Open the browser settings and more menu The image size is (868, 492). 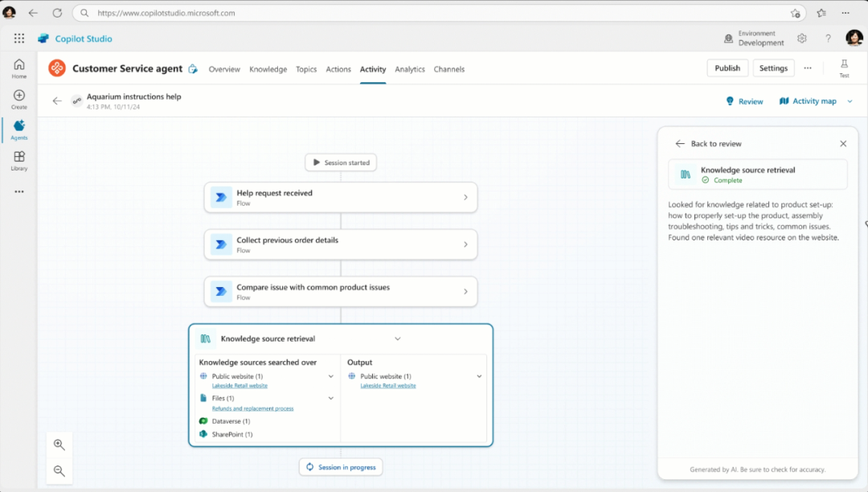pos(845,13)
